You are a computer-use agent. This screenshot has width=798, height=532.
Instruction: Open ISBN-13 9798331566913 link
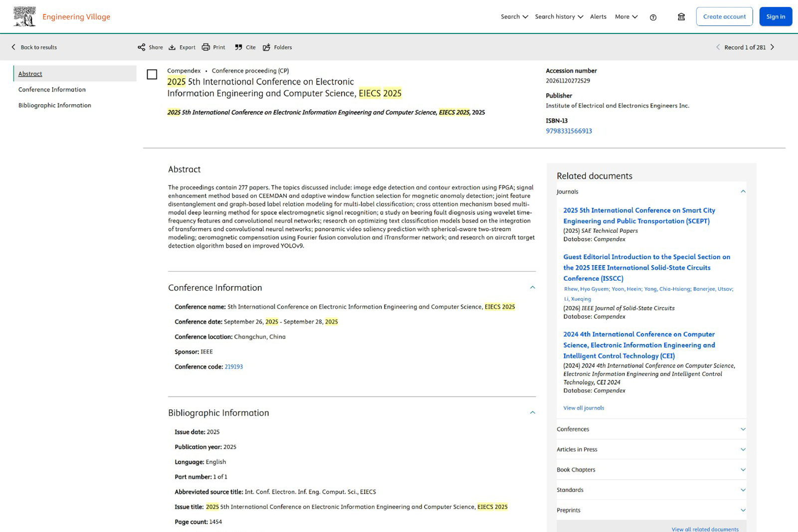coord(569,131)
